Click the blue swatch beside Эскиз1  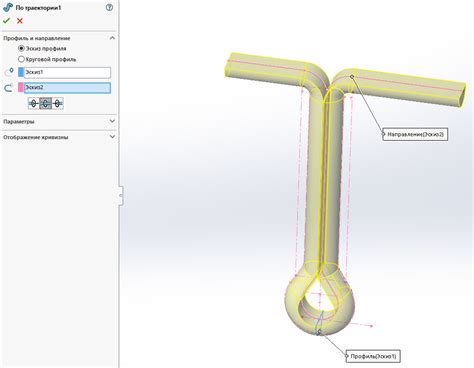point(21,72)
